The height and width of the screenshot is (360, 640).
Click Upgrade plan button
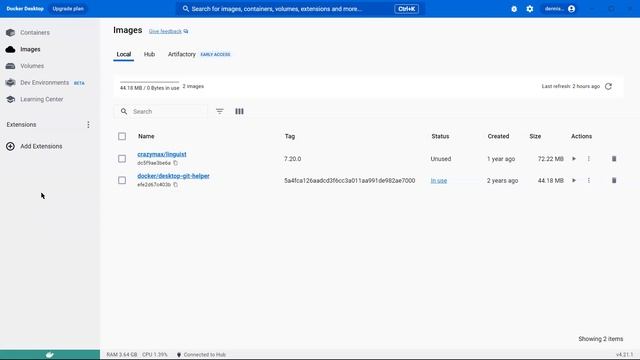click(x=68, y=9)
